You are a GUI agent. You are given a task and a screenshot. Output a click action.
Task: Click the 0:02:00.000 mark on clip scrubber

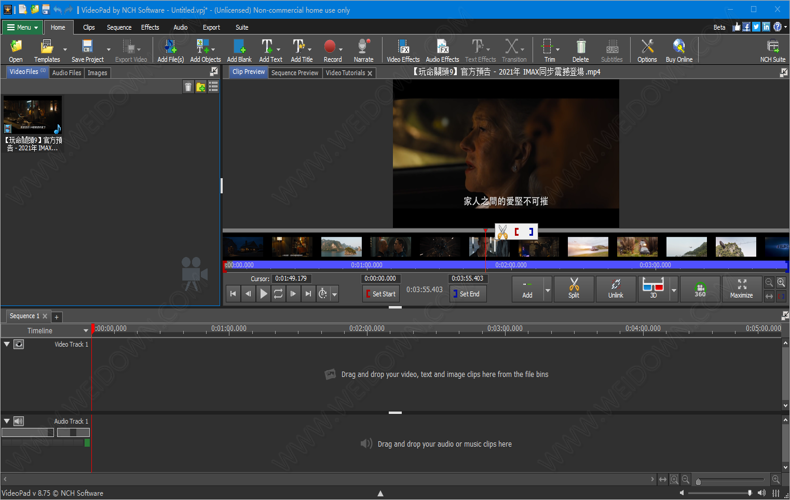[x=511, y=265]
